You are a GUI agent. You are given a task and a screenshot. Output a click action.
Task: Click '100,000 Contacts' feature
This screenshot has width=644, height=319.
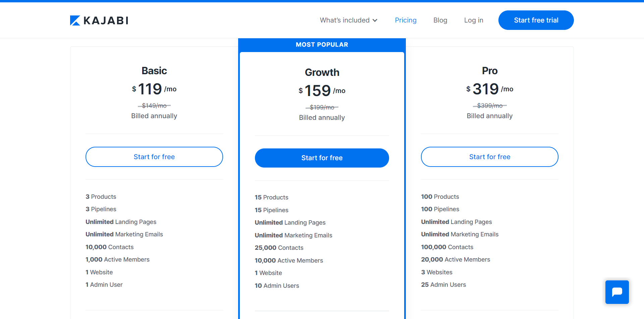[x=447, y=247]
